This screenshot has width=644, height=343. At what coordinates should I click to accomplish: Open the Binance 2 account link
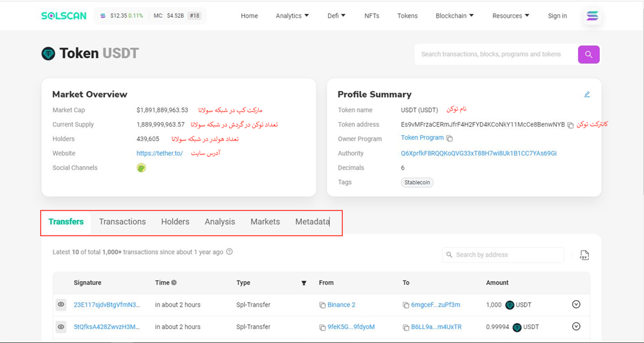[x=341, y=305]
